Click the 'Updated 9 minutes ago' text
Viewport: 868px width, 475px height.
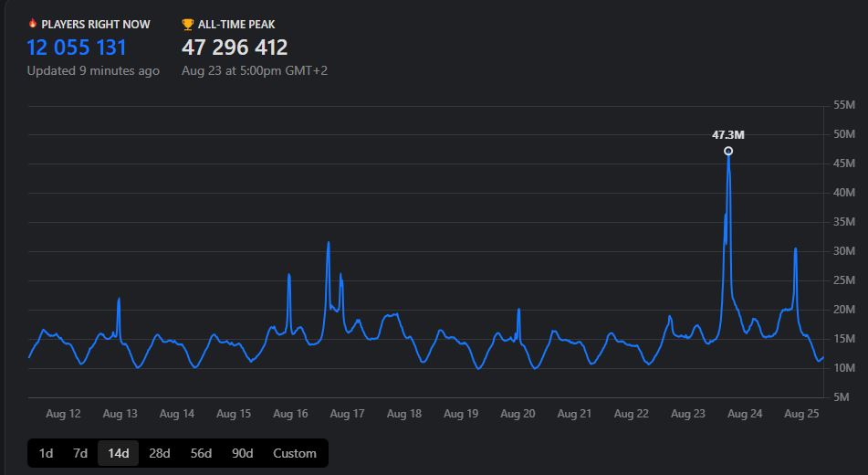[x=93, y=70]
